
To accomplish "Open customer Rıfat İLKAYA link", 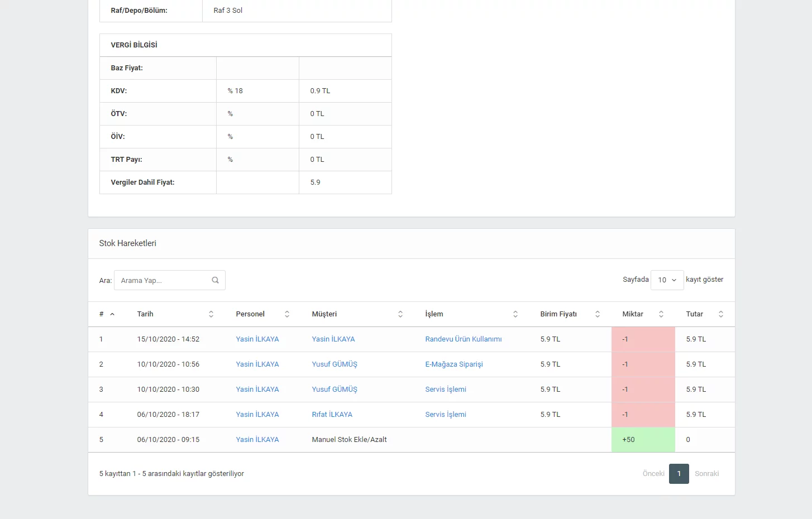I will (332, 415).
